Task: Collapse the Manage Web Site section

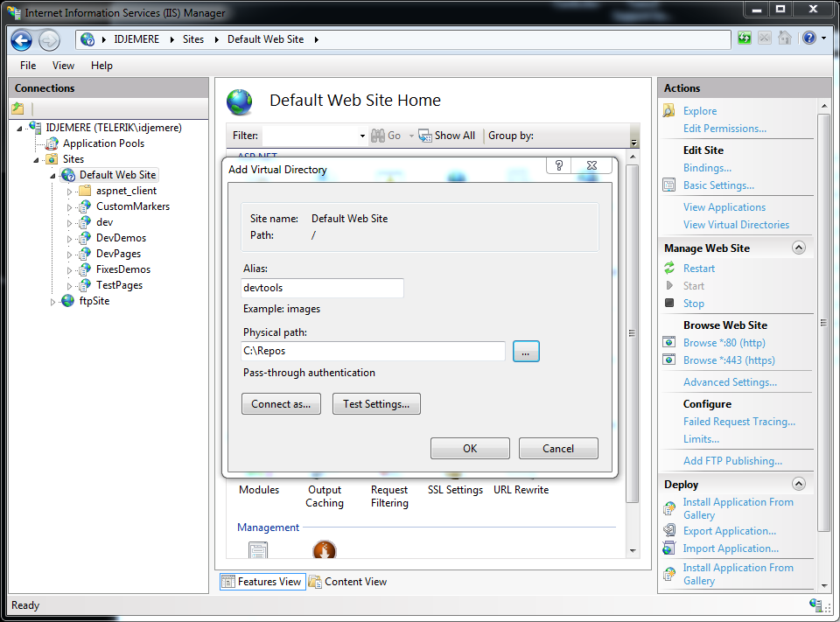Action: (798, 248)
